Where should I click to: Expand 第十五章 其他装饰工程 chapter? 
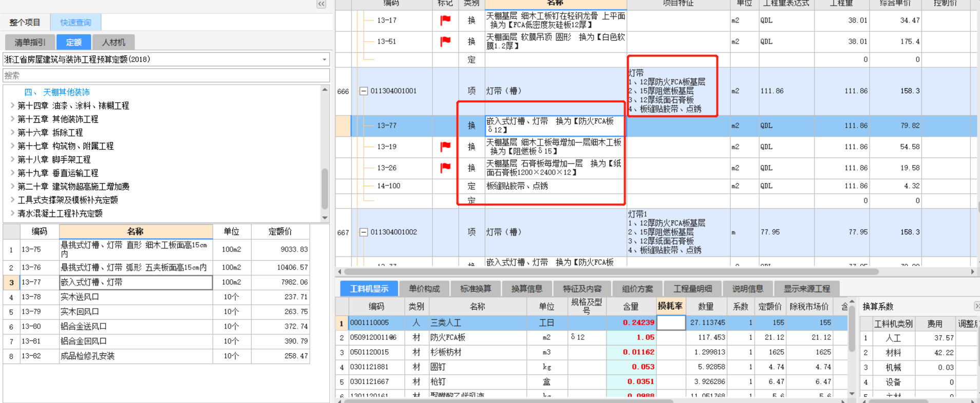(x=12, y=119)
